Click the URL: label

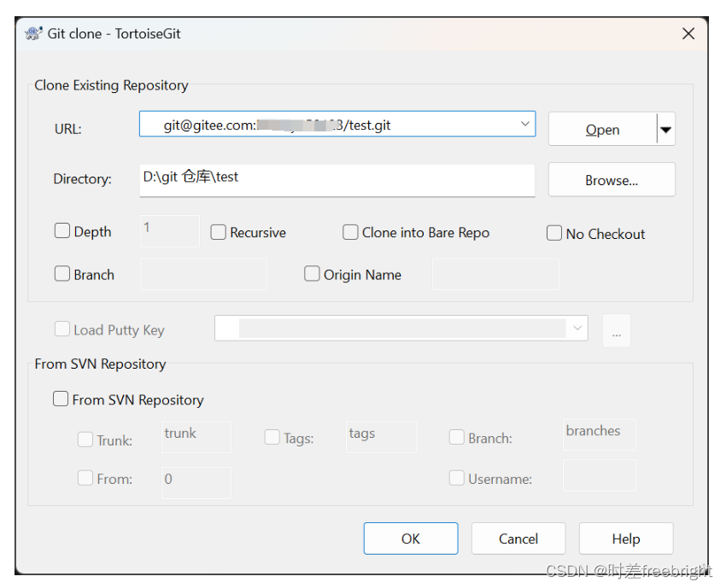pos(68,129)
